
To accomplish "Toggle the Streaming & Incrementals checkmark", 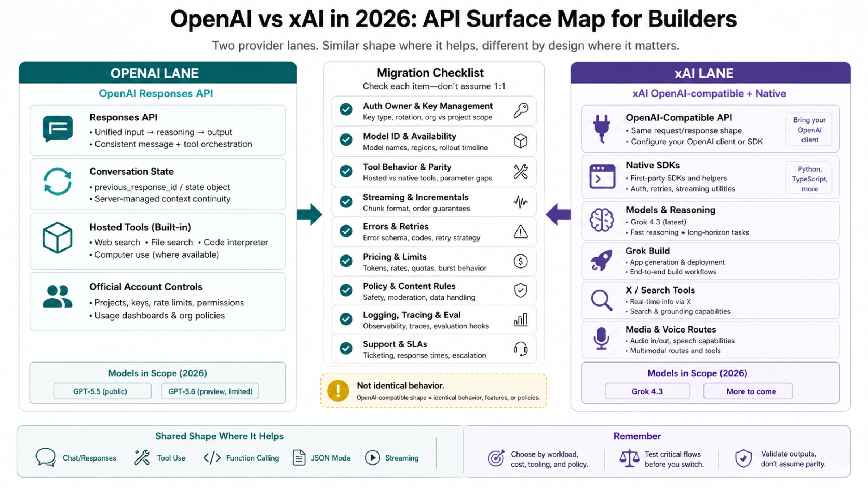I will tap(346, 201).
